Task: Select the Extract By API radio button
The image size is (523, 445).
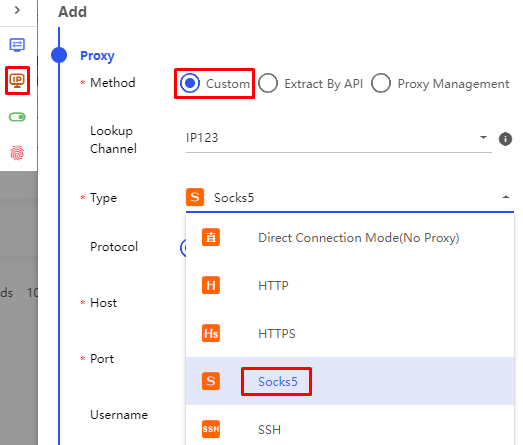Action: pos(268,83)
